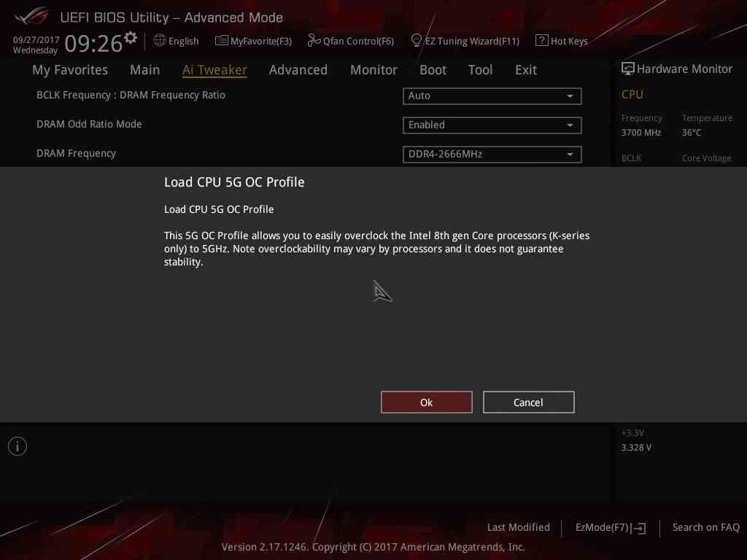Click the Hardware Monitor display icon
The width and height of the screenshot is (747, 560).
[x=627, y=69]
